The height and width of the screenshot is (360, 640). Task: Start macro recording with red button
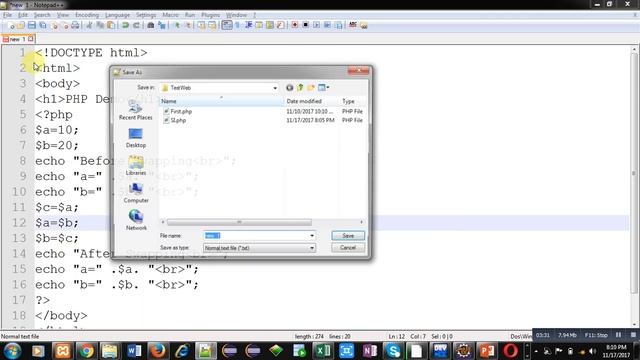click(295, 25)
